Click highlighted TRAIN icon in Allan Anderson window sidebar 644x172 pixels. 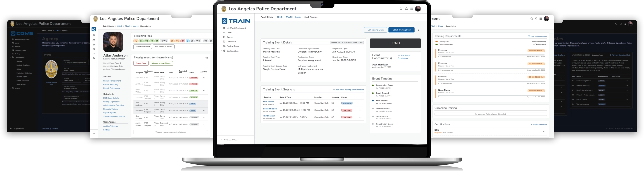tap(94, 29)
